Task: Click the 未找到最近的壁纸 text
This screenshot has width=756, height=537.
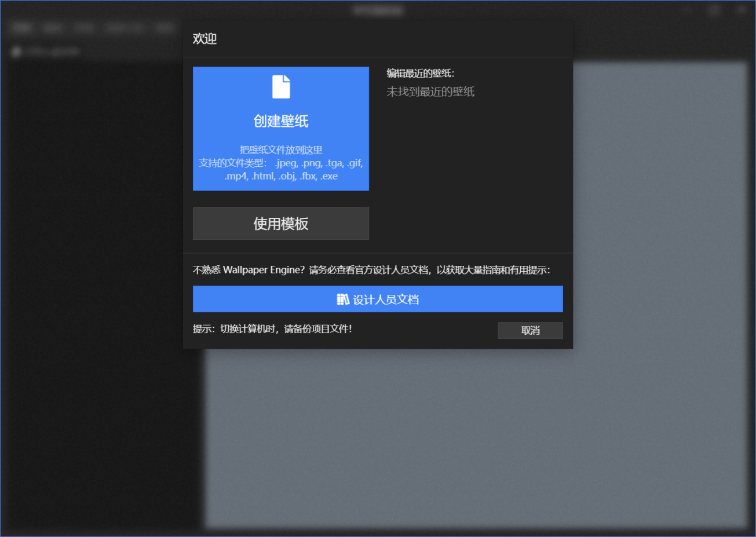Action: (430, 92)
